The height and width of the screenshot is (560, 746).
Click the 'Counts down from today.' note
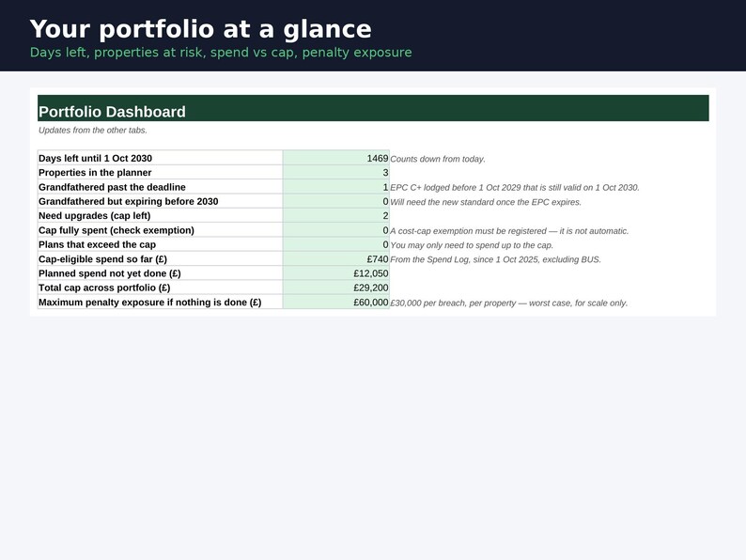438,159
